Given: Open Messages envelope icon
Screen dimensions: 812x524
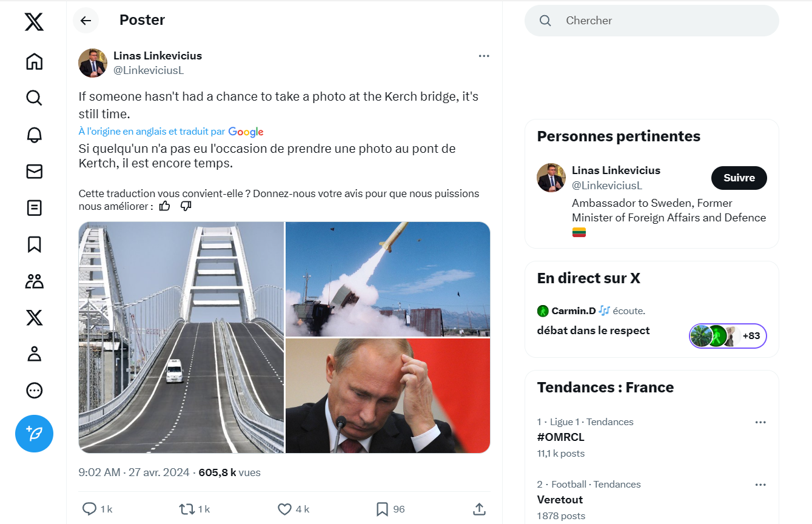Looking at the screenshot, I should 34,172.
